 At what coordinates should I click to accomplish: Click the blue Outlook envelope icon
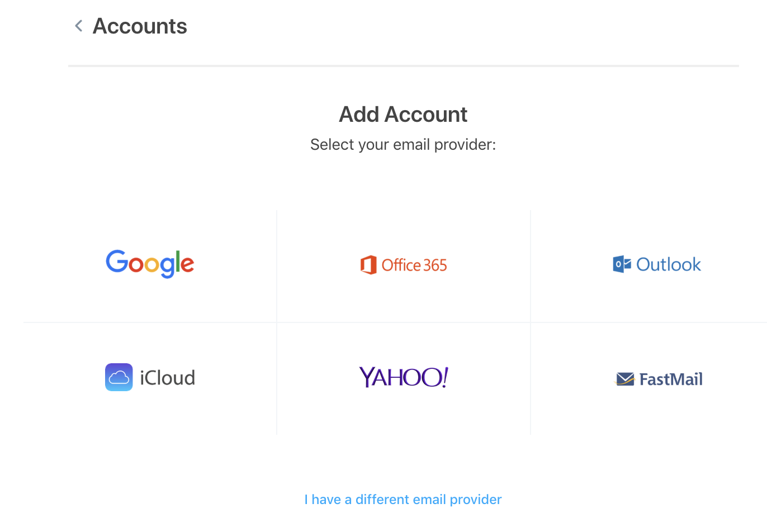622,264
